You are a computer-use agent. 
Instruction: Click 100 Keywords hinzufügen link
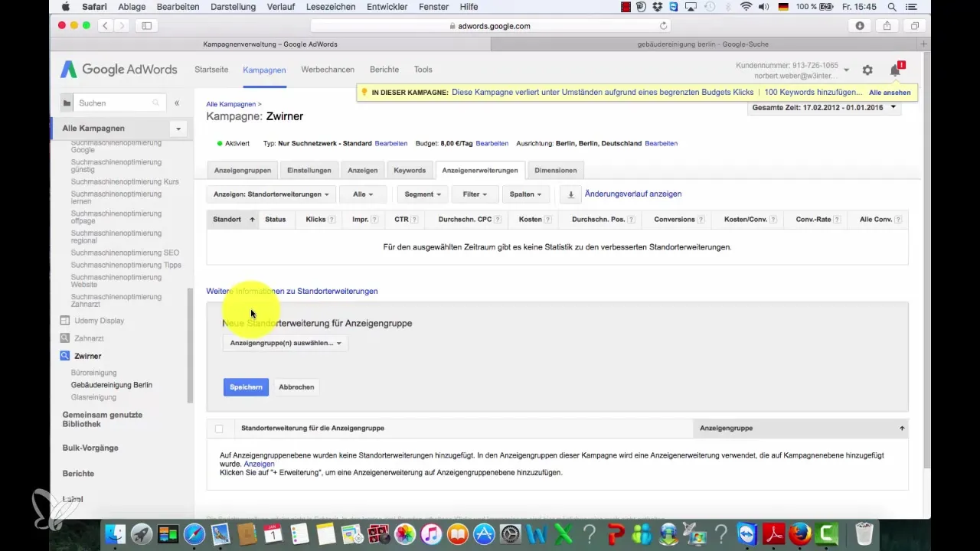[815, 92]
